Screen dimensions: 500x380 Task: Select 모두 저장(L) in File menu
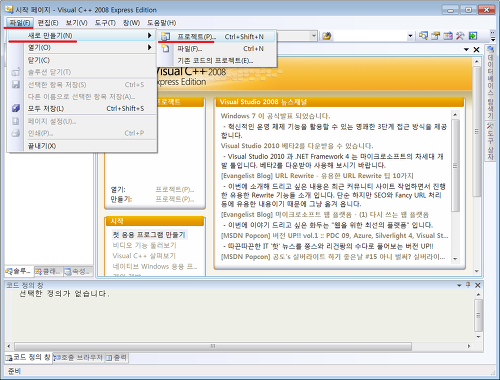point(82,108)
